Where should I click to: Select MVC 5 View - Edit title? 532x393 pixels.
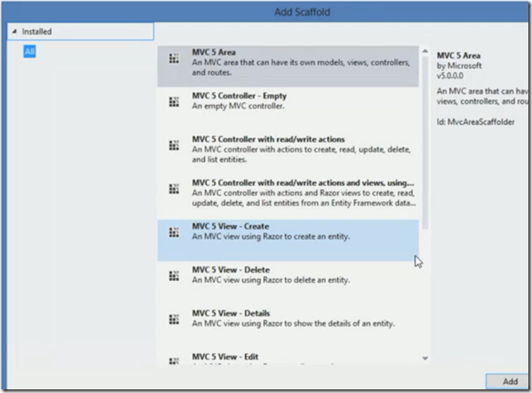coord(225,357)
